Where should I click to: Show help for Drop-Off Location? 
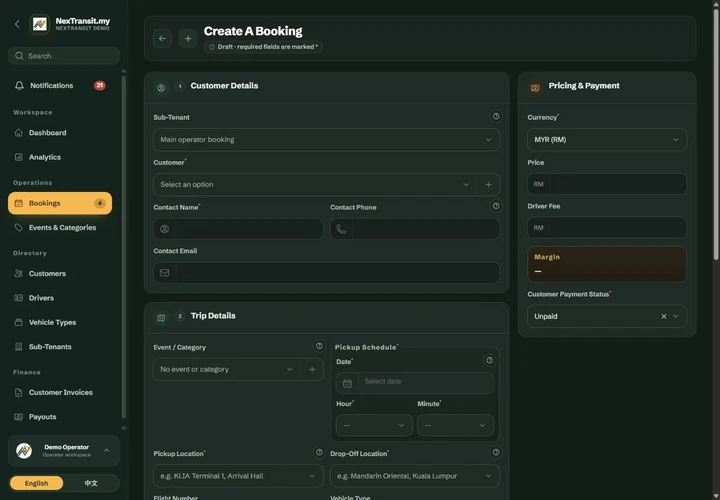click(496, 452)
